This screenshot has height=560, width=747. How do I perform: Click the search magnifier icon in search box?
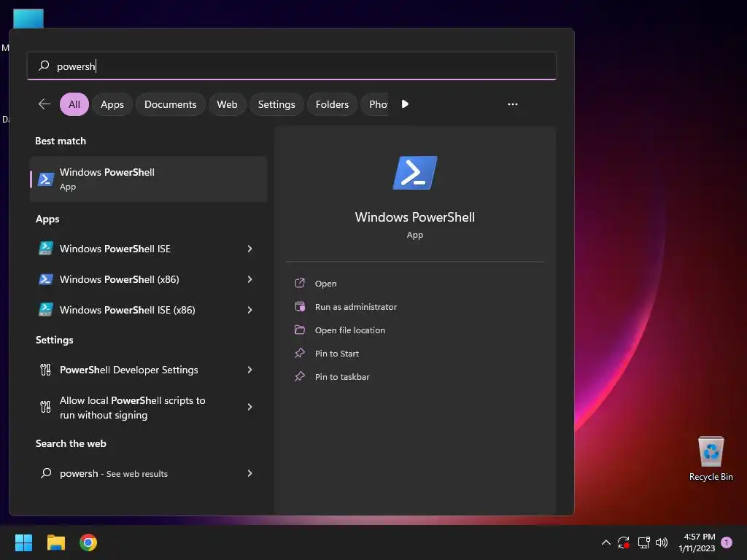coord(44,66)
